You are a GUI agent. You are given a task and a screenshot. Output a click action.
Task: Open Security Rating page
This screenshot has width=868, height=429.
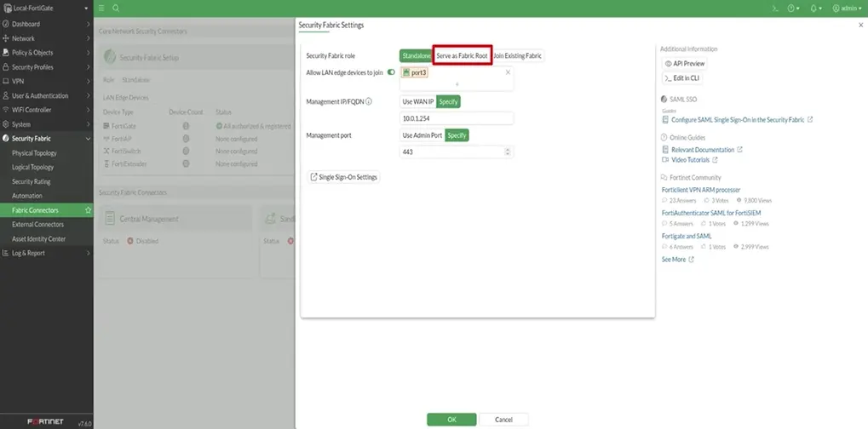click(31, 182)
